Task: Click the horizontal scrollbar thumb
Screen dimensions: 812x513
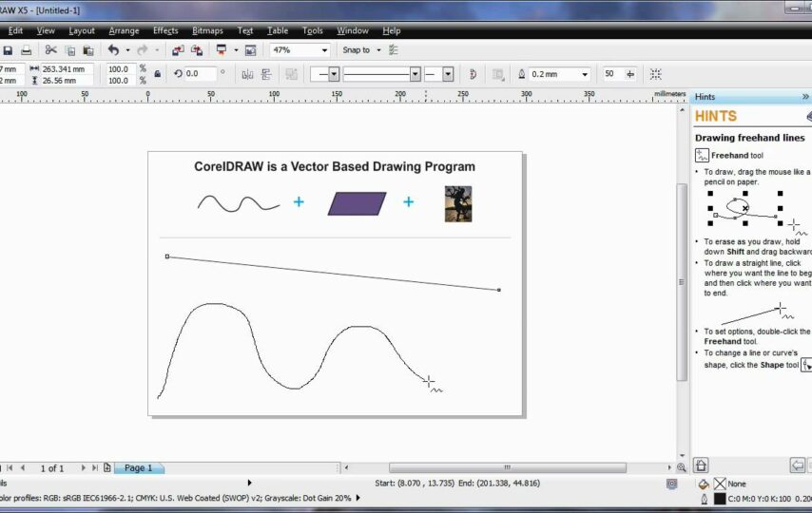Action: (x=508, y=467)
